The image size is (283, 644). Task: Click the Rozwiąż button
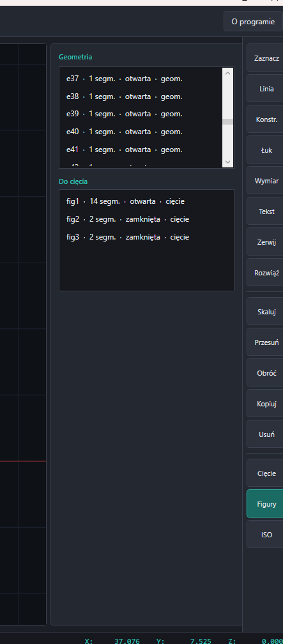point(265,273)
